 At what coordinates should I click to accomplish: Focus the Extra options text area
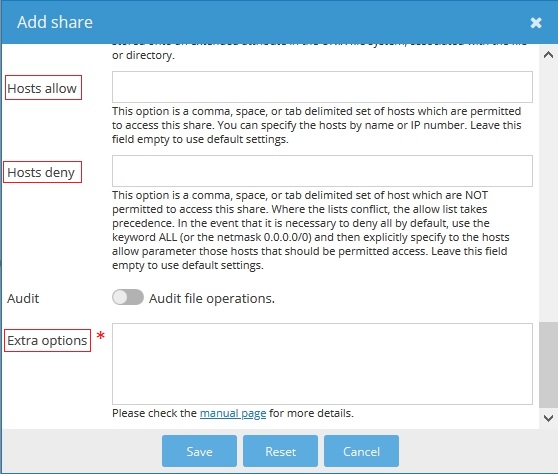[322, 364]
